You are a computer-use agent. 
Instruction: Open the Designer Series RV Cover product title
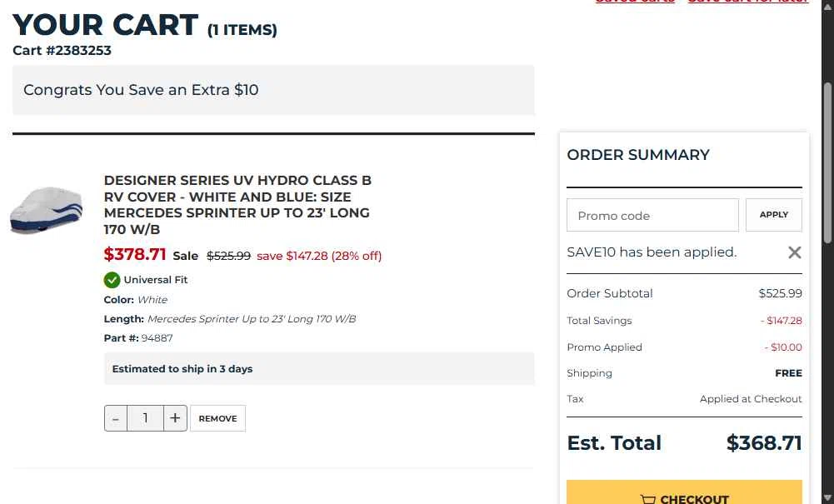tap(237, 205)
